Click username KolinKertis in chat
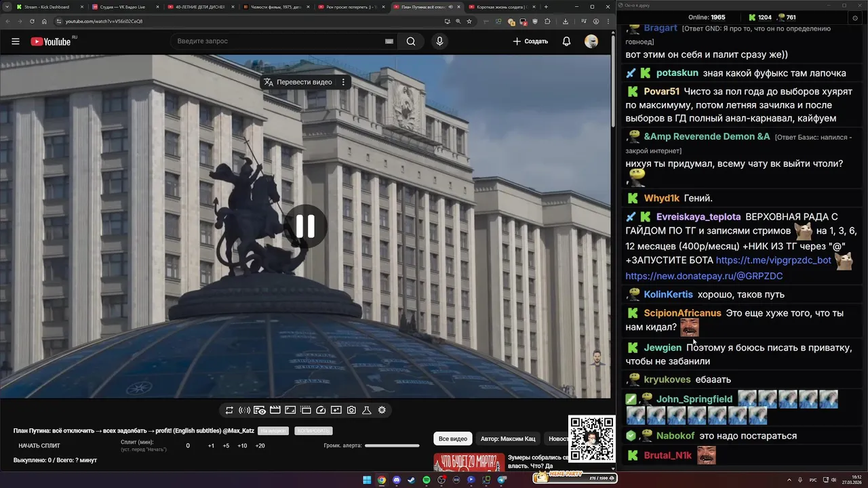The height and width of the screenshot is (488, 868). (668, 294)
